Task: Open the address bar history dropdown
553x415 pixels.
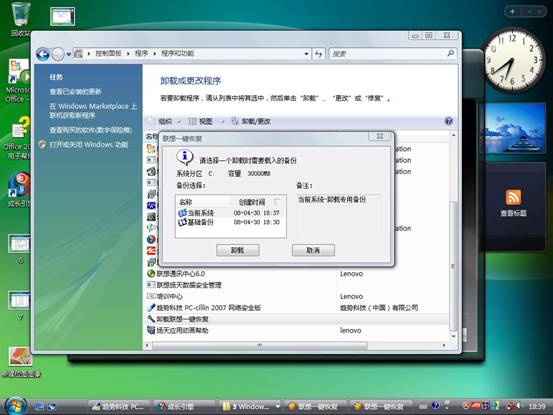Action: click(x=306, y=54)
